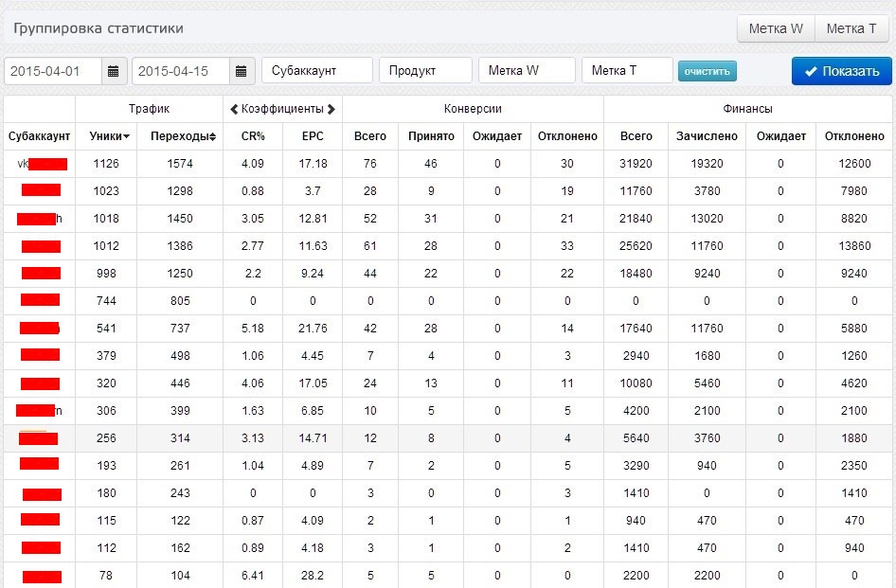Click the Уники value 1126
This screenshot has width=896, height=588.
(x=106, y=164)
